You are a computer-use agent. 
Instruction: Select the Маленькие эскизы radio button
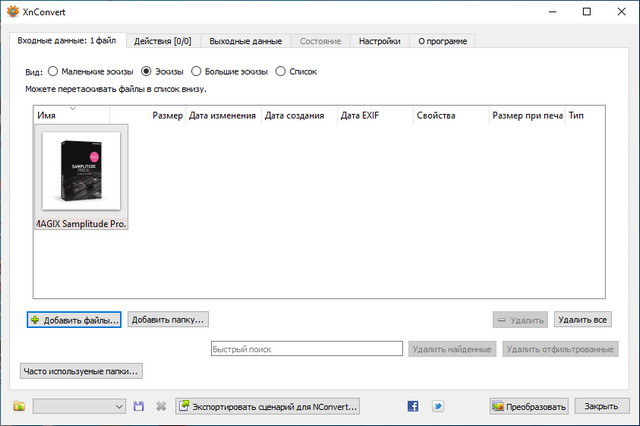point(53,72)
